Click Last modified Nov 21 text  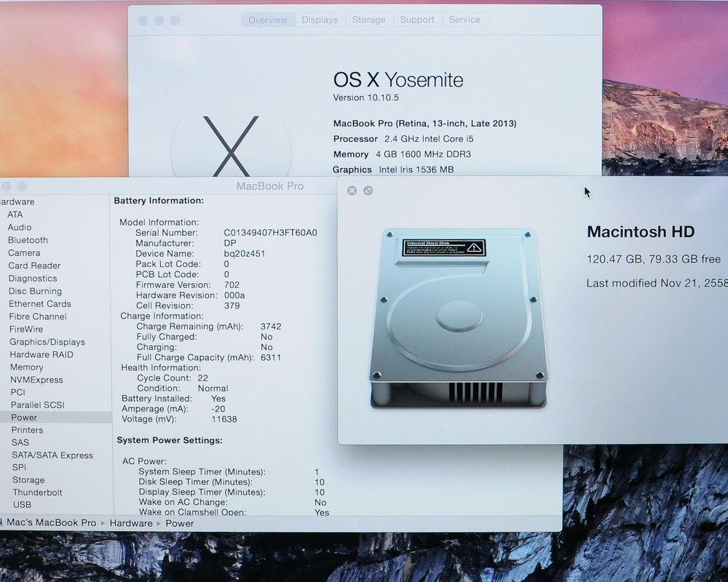(x=657, y=283)
